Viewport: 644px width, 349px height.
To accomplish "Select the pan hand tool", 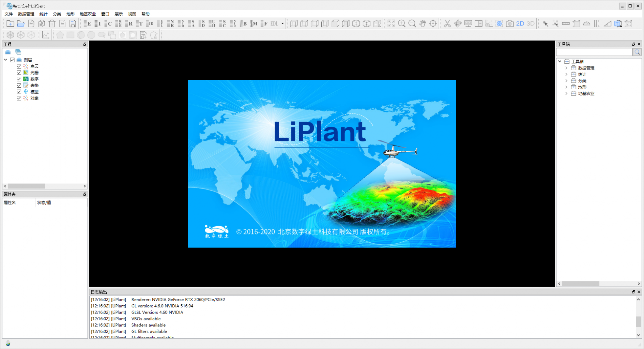I will click(423, 24).
